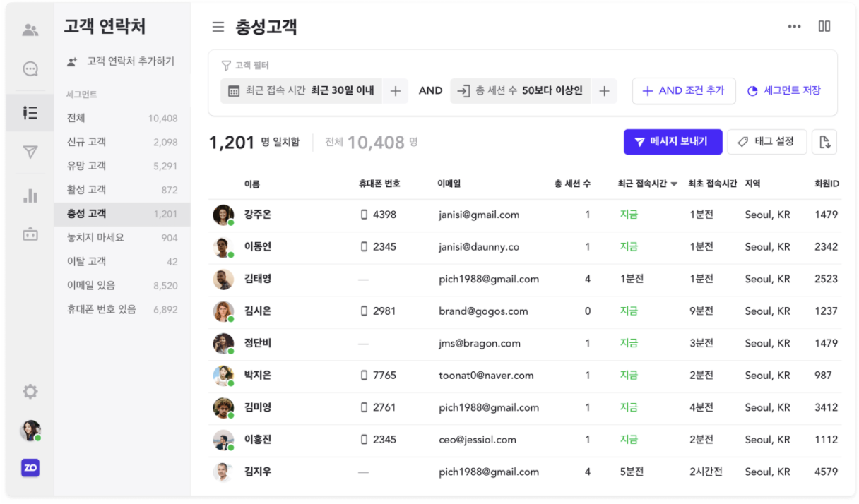Toggle the hamburger menu beside 충성고객
Screen dimensions: 859x504
[x=218, y=27]
